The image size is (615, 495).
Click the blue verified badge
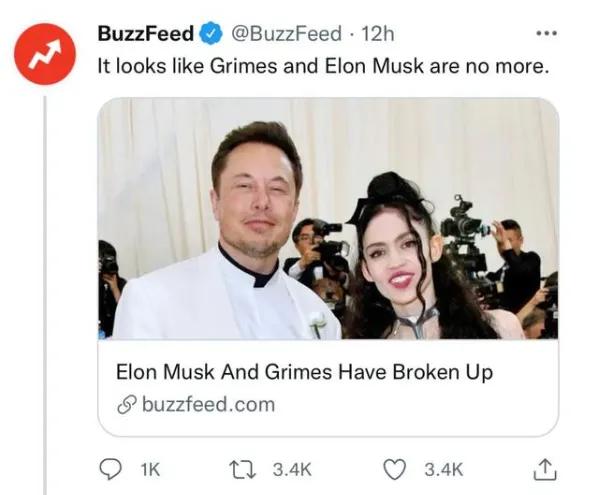click(209, 34)
